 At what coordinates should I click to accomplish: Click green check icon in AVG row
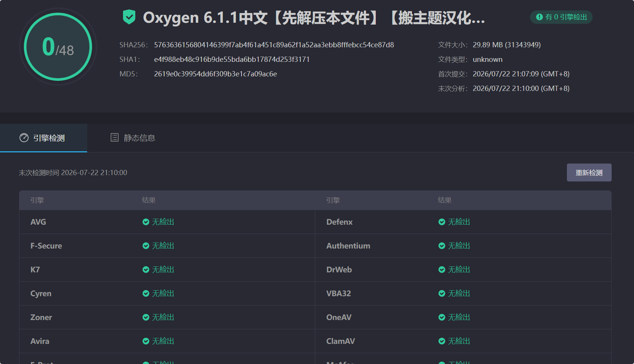tap(146, 222)
